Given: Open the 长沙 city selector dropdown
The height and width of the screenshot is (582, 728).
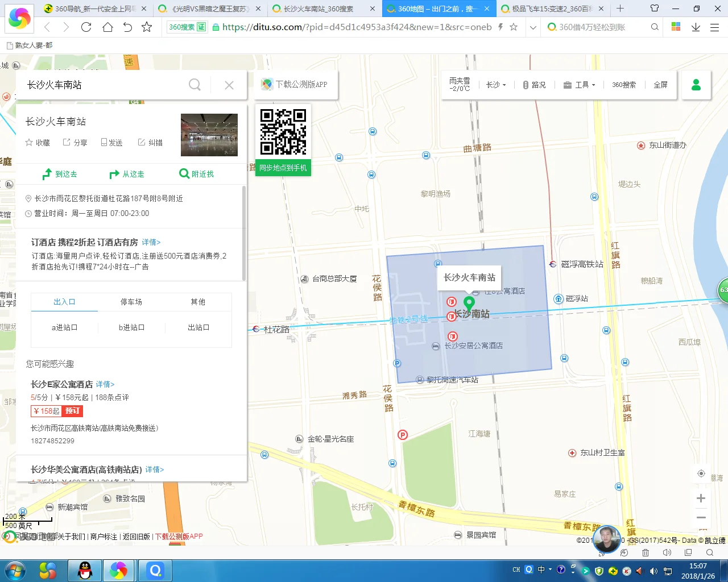Looking at the screenshot, I should (496, 84).
